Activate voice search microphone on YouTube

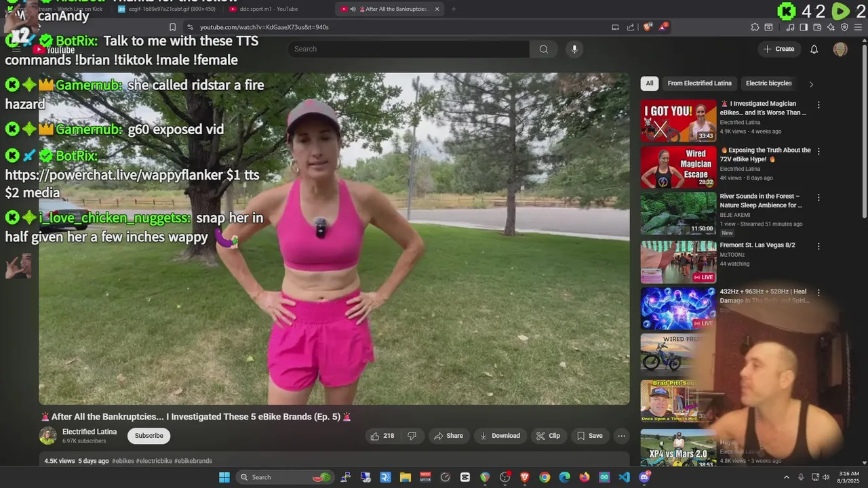574,49
